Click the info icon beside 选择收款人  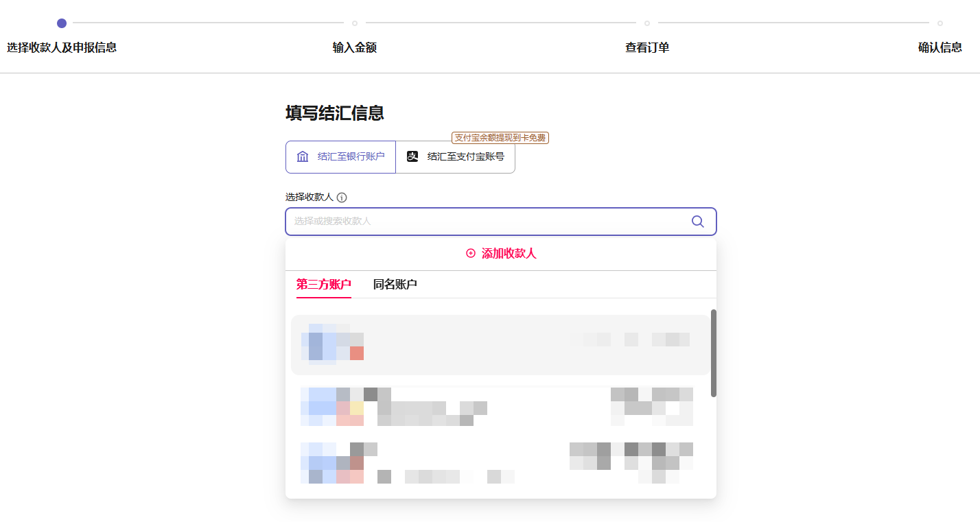click(342, 198)
